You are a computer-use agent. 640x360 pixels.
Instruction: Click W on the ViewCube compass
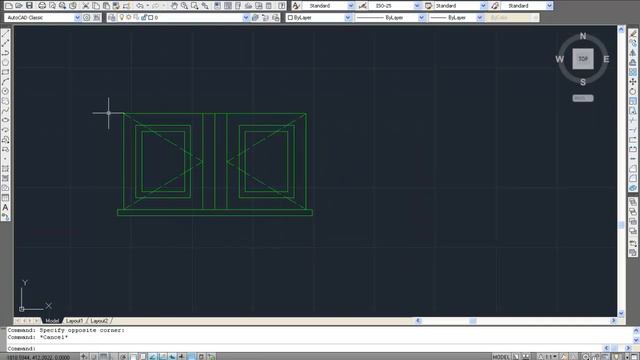[x=560, y=59]
